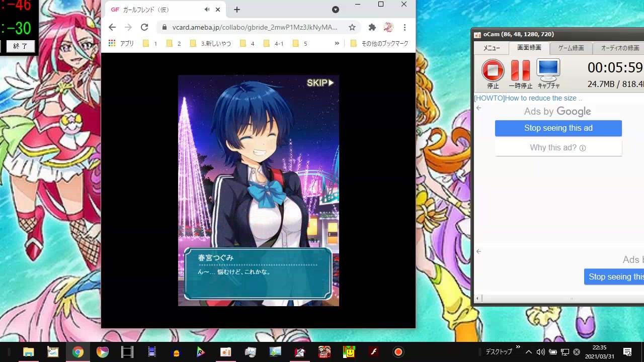
Task: Open the アプリ apps shortcut
Action: click(121, 43)
